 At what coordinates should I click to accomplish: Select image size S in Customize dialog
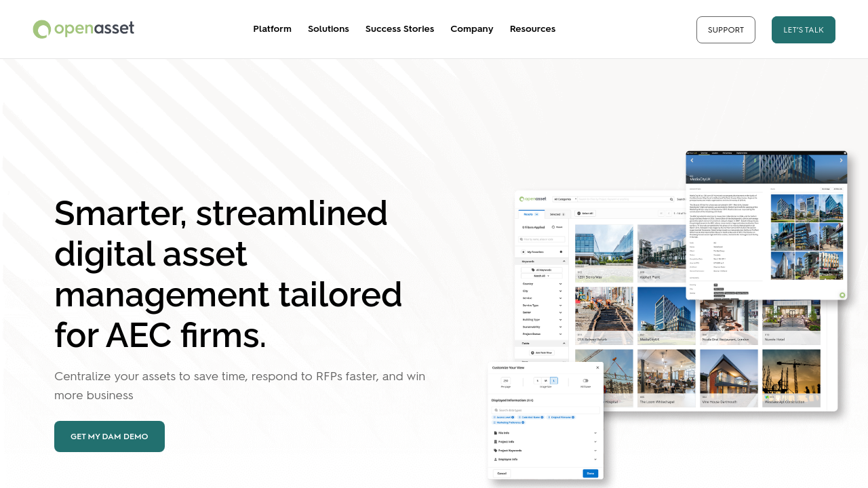pos(538,381)
